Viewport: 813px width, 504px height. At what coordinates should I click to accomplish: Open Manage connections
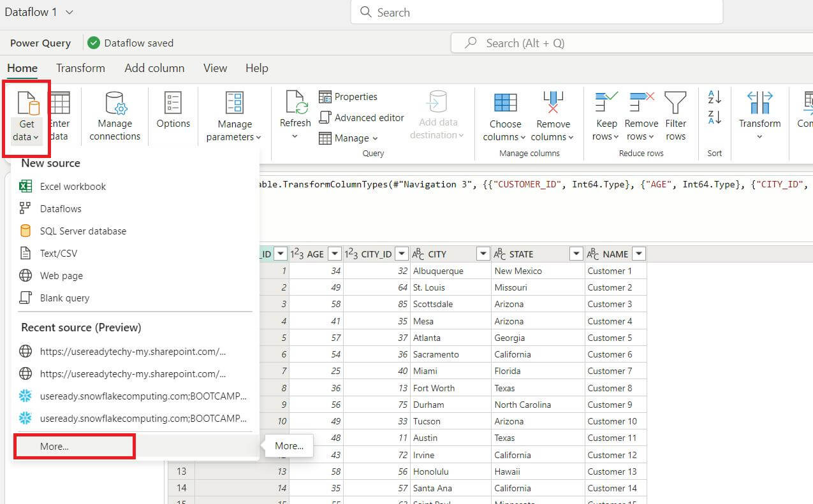point(115,117)
